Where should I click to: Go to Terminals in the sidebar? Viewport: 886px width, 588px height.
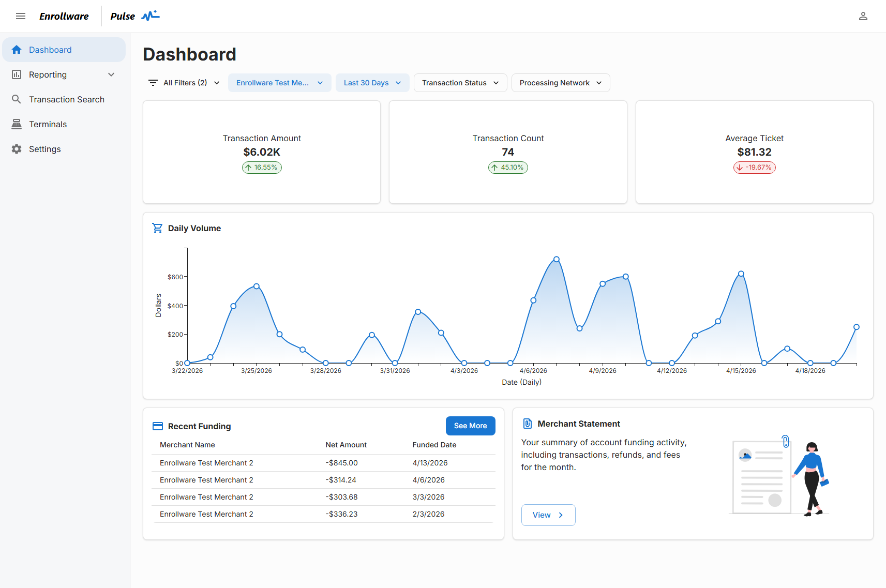[48, 124]
